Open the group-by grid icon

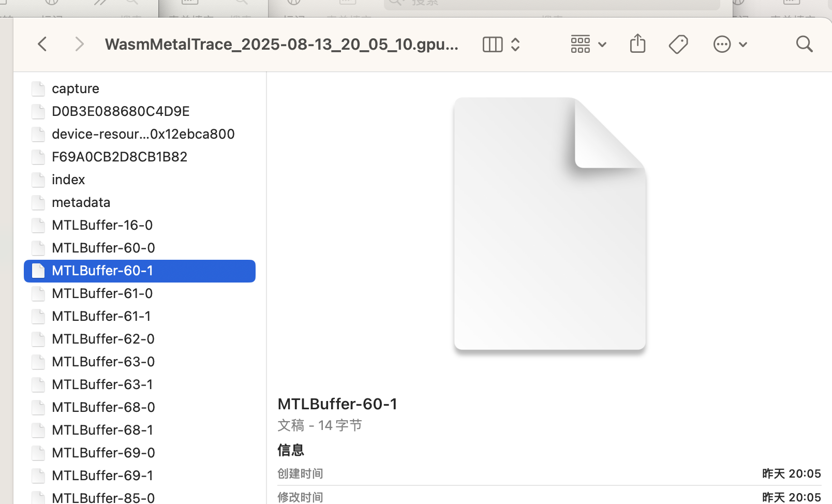(x=580, y=45)
